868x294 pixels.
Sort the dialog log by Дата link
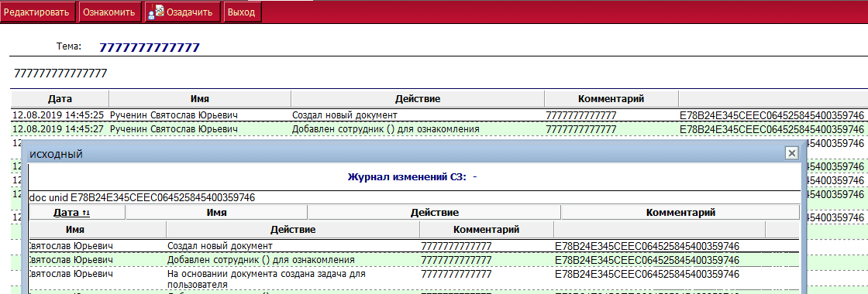(72, 212)
